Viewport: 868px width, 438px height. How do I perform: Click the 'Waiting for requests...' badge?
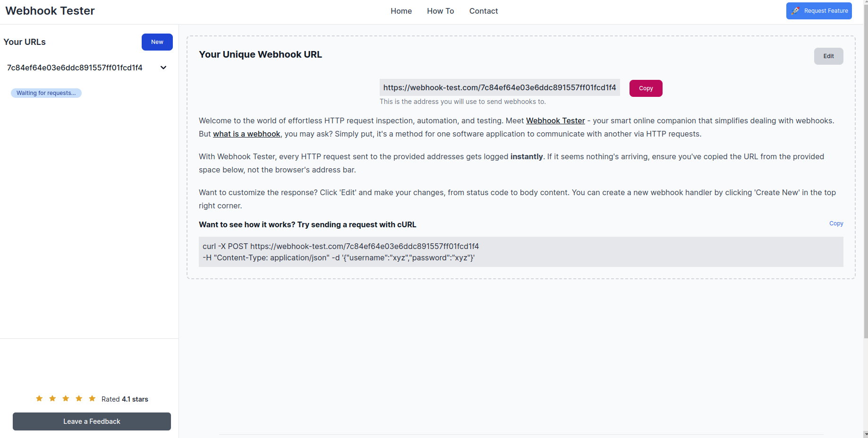46,93
